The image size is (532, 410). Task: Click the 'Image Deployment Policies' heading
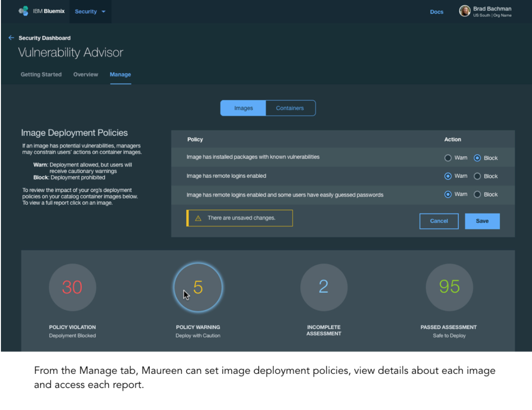pos(74,133)
